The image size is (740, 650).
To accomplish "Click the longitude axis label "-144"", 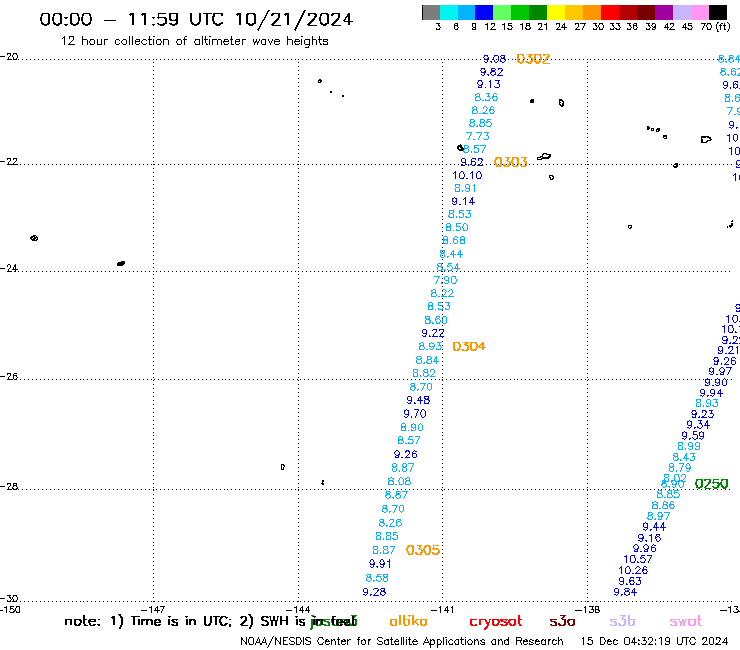I will 298,609.
